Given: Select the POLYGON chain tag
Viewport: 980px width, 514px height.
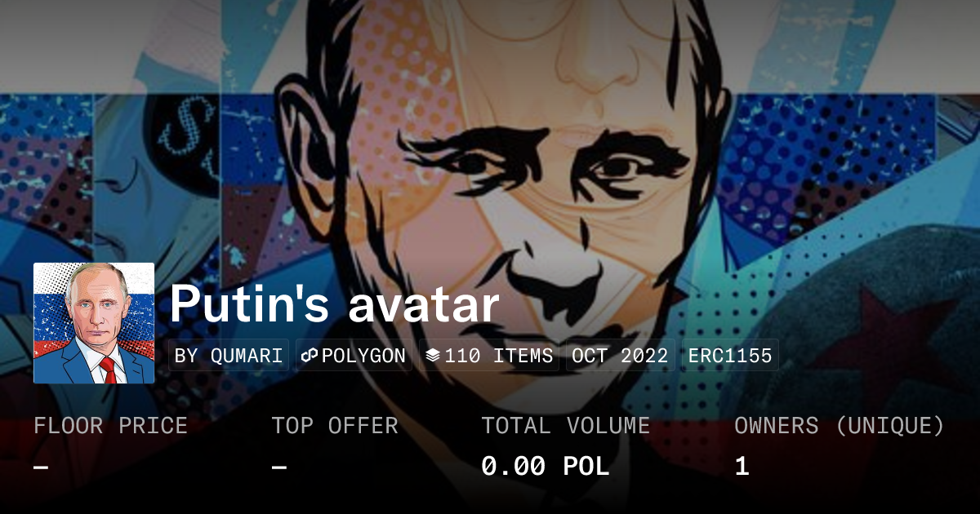Looking at the screenshot, I should [354, 356].
